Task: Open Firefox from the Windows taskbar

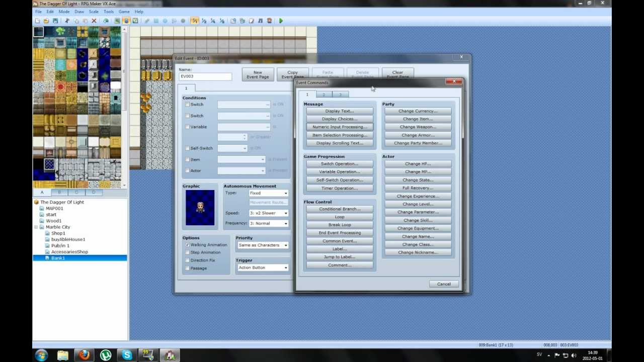Action: pos(84,355)
